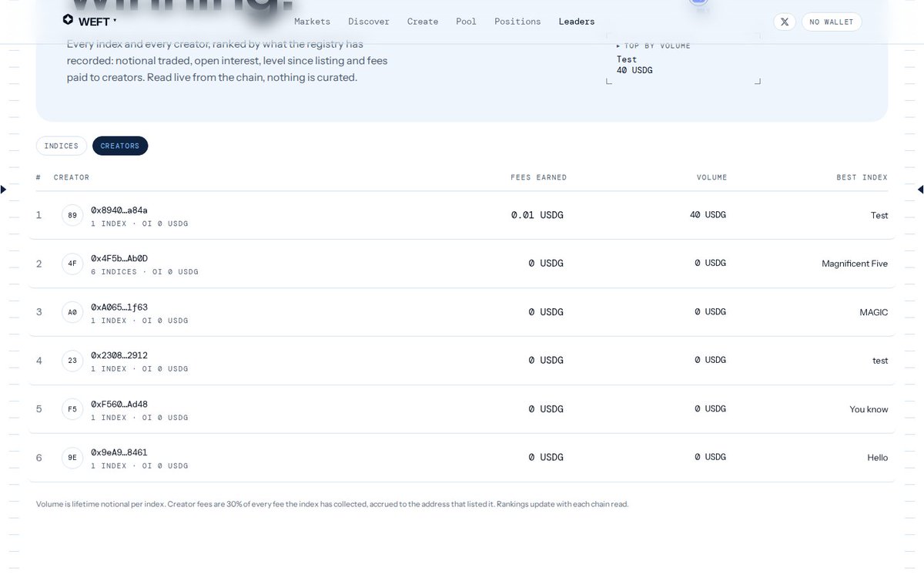Click the BEST INDEX column header

862,177
